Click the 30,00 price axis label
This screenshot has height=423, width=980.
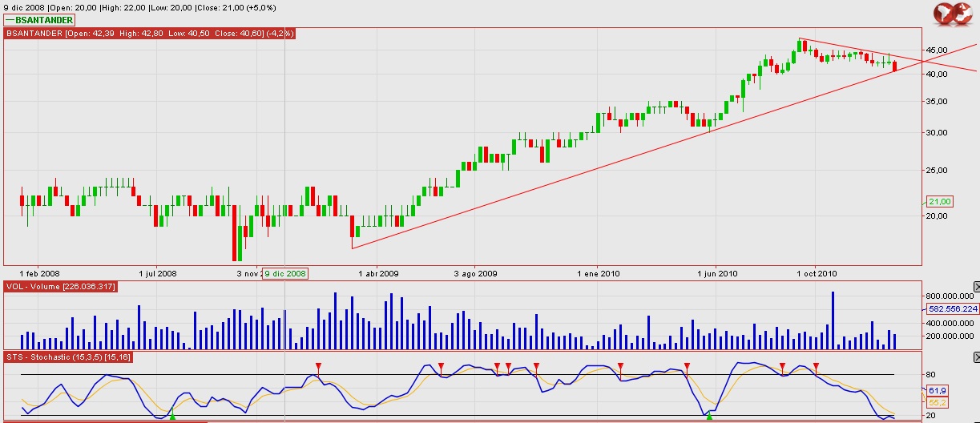coord(937,133)
